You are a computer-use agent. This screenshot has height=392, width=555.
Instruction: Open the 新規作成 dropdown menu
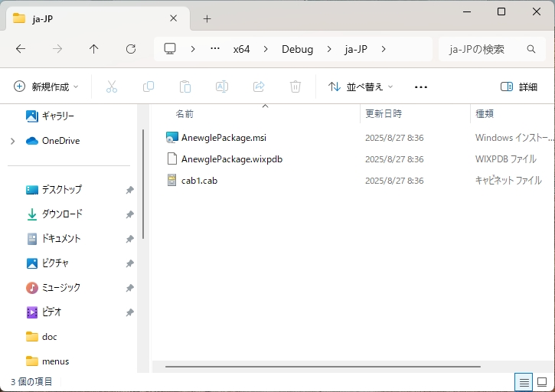(x=46, y=87)
